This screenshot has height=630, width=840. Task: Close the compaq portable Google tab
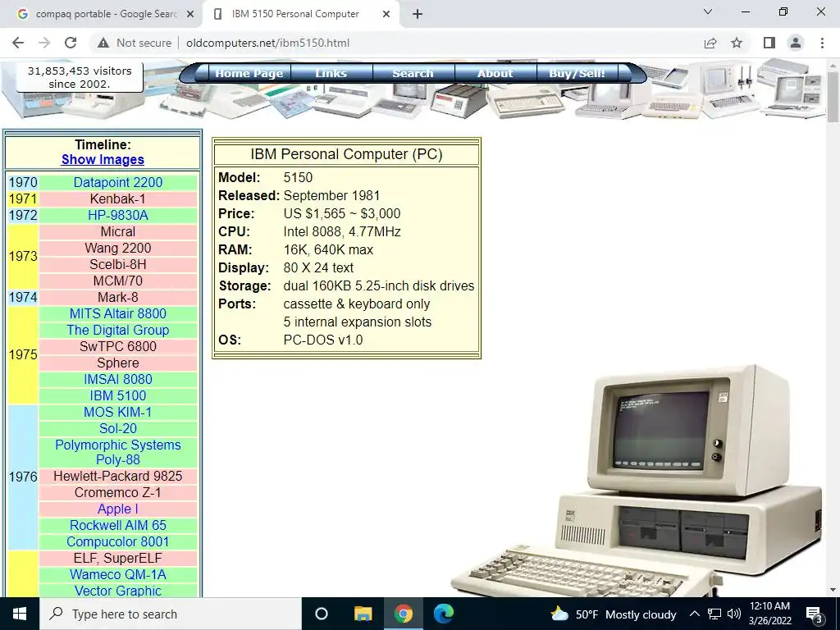click(190, 15)
